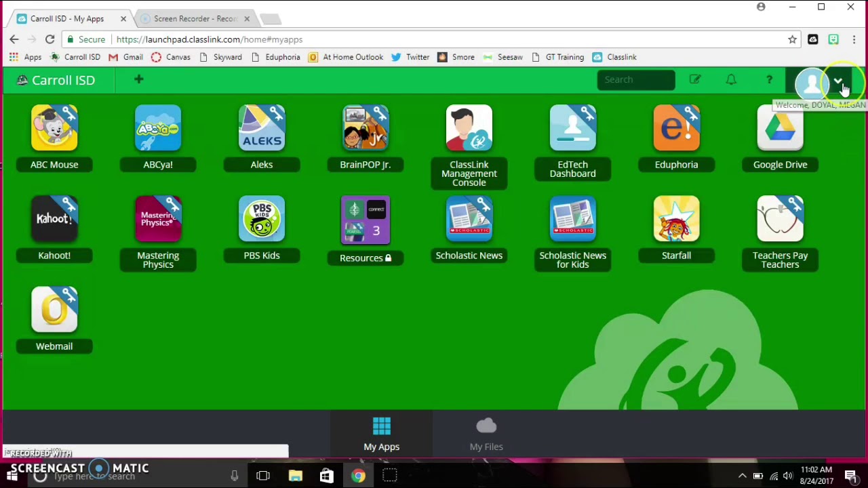Image resolution: width=868 pixels, height=488 pixels.
Task: Open Microsoft Store from taskbar
Action: pos(327,476)
